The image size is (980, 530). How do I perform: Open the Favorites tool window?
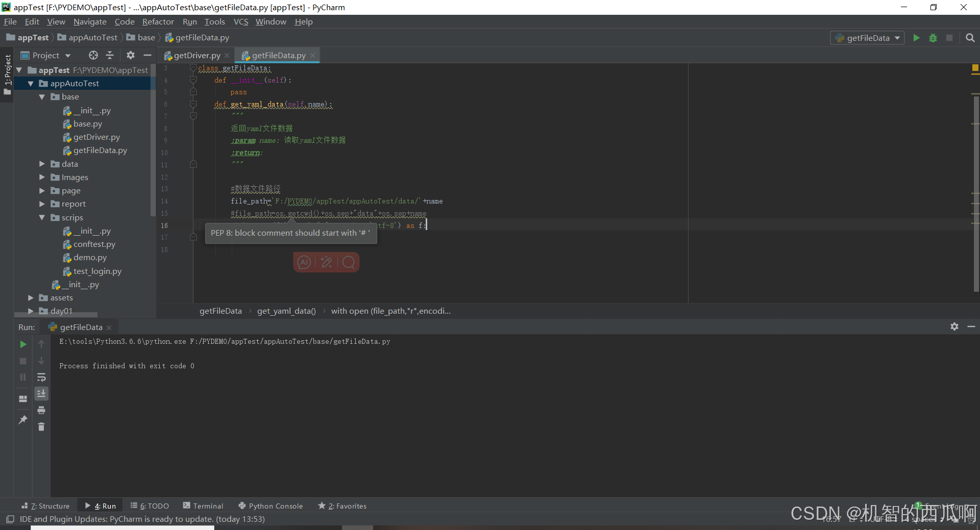pos(342,506)
